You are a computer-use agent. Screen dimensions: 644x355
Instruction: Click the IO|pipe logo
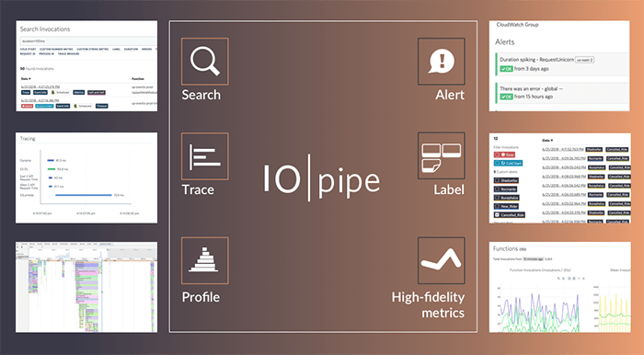tap(322, 178)
